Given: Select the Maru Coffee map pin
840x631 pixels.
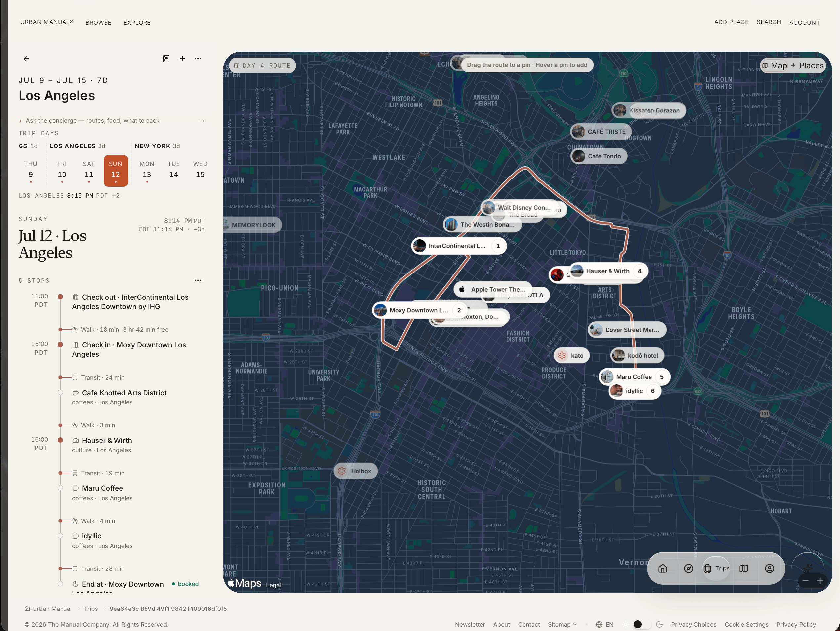Looking at the screenshot, I should [635, 377].
